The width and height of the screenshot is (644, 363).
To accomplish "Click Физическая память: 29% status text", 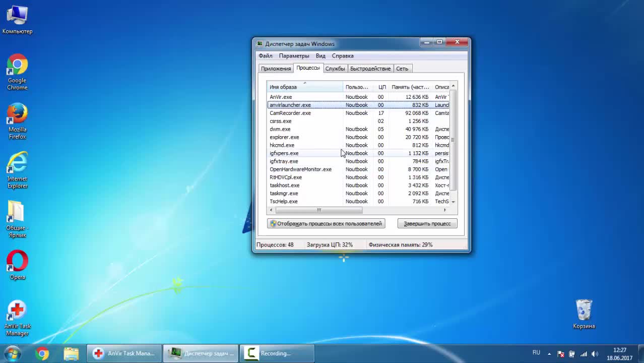I will coord(401,245).
